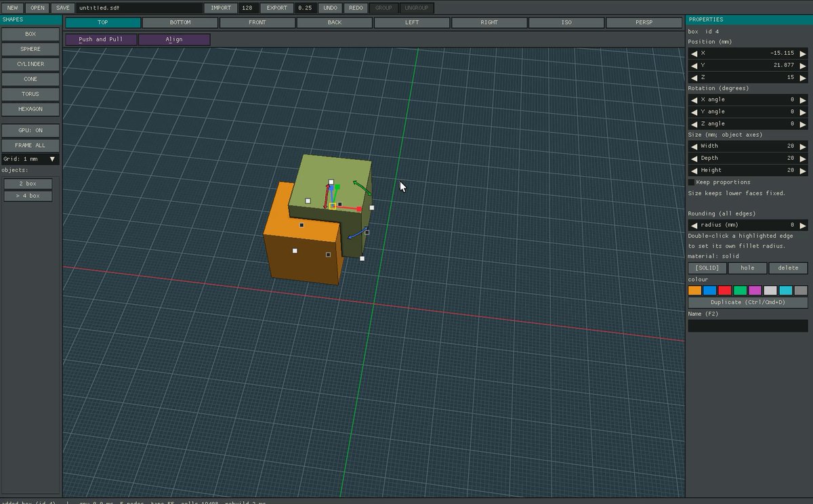Click the SAVE button
This screenshot has width=813, height=504.
click(63, 8)
